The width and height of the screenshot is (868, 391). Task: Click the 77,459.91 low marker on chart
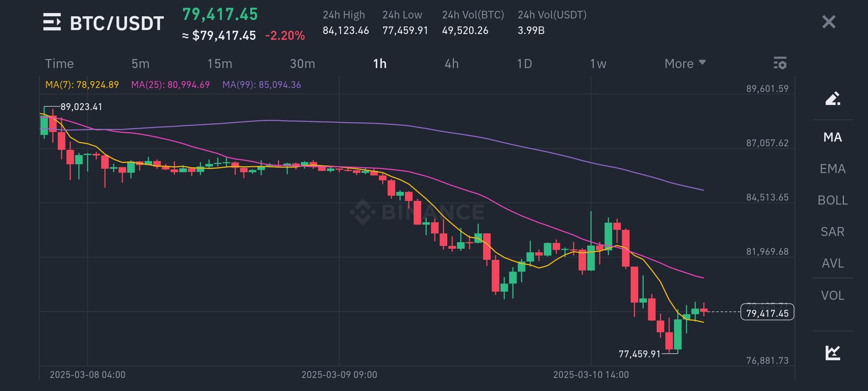(640, 354)
